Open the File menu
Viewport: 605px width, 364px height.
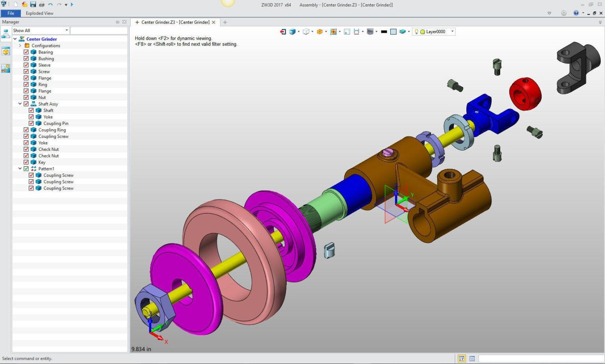click(11, 13)
